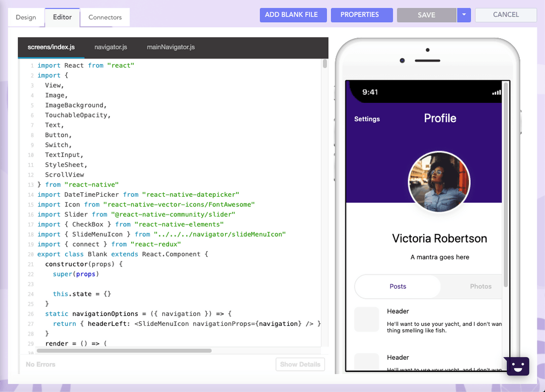Switch to the Connectors tab
This screenshot has height=392, width=545.
(104, 17)
